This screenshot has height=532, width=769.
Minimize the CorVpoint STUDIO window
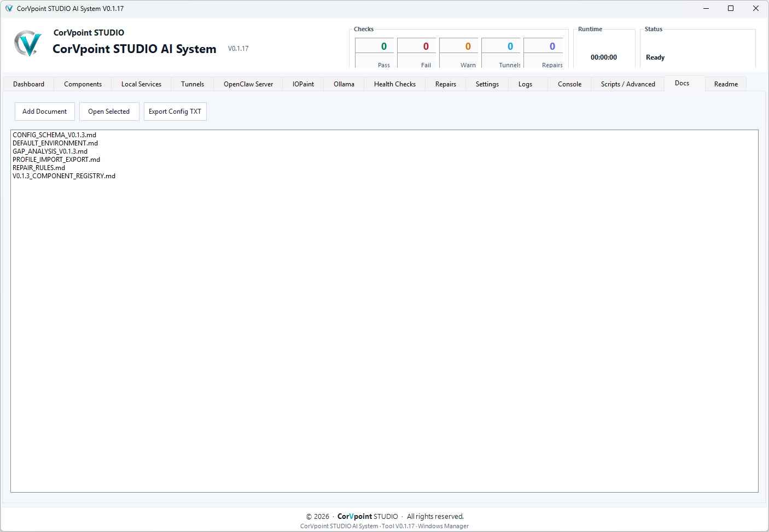(x=706, y=8)
